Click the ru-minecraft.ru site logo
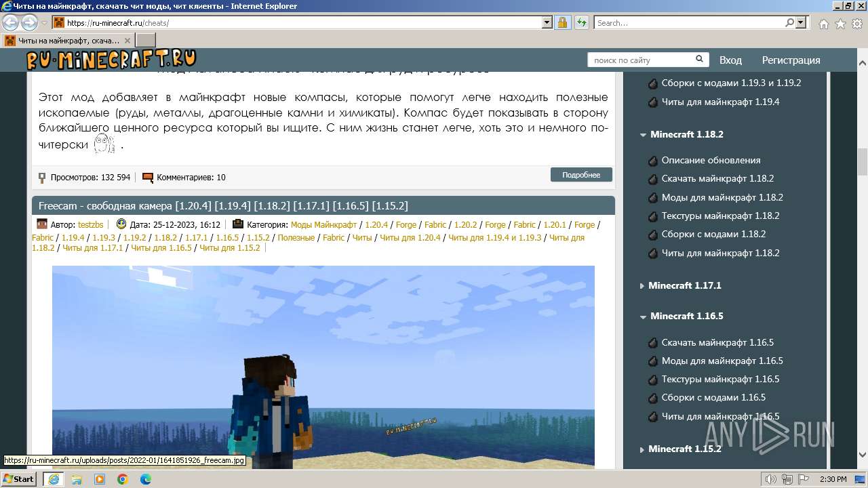868x488 pixels. click(x=112, y=60)
